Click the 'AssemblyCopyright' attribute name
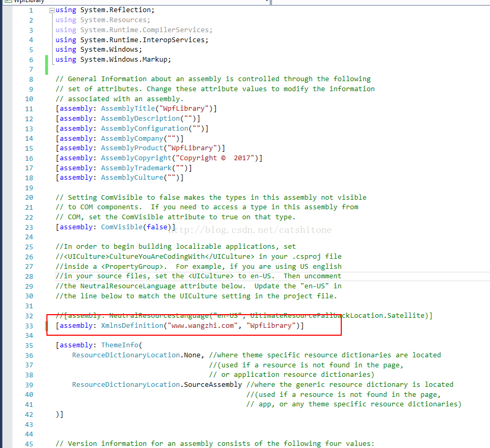Screen dimensions: 490x448 click(136, 158)
